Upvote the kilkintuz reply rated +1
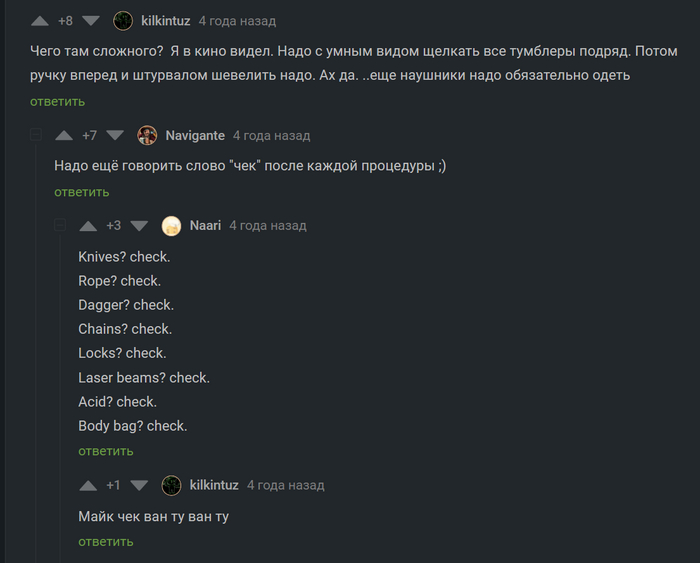 88,485
